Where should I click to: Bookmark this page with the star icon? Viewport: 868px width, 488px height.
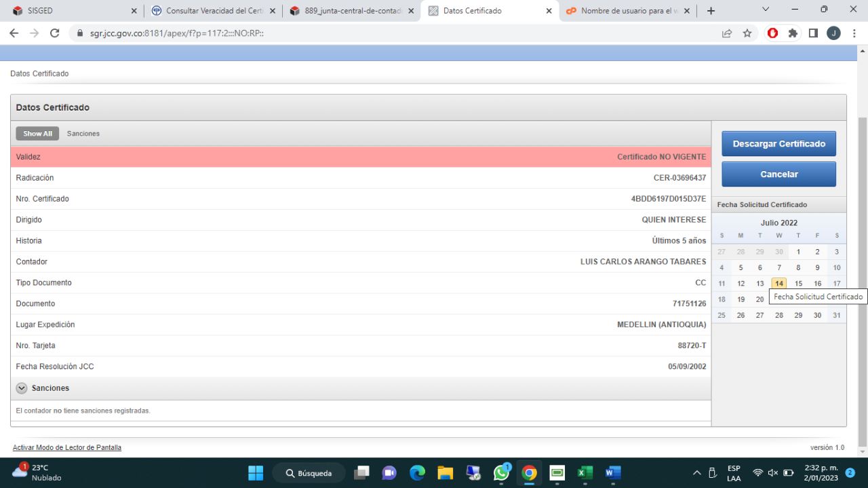747,33
